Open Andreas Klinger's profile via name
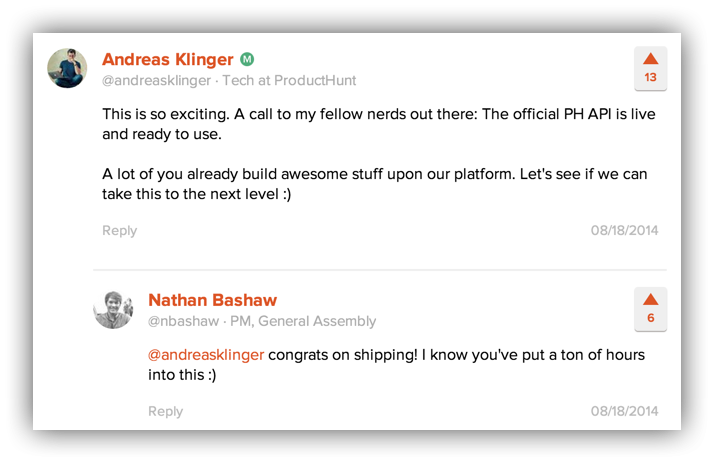The width and height of the screenshot is (714, 463). pyautogui.click(x=167, y=60)
